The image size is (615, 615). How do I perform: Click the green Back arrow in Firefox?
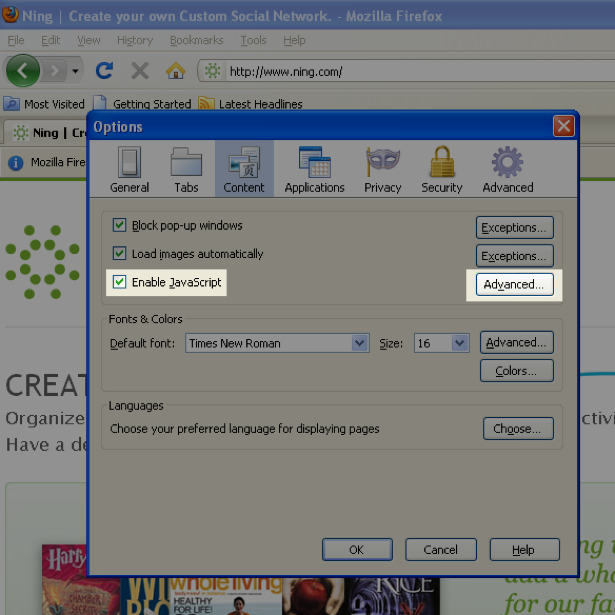click(23, 71)
